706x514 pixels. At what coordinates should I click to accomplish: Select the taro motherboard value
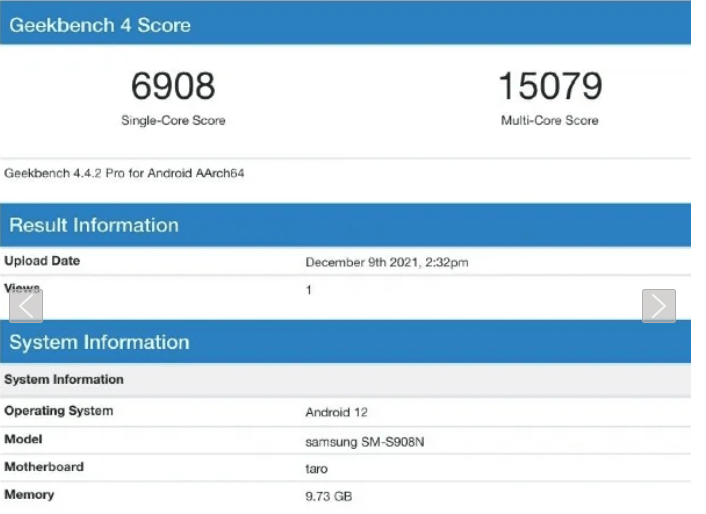[x=316, y=469]
